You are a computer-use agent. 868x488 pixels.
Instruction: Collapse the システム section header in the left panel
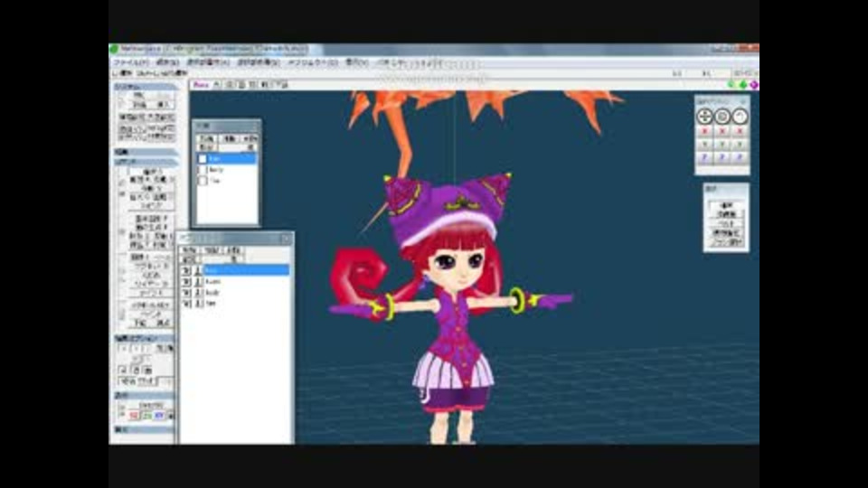tap(145, 87)
